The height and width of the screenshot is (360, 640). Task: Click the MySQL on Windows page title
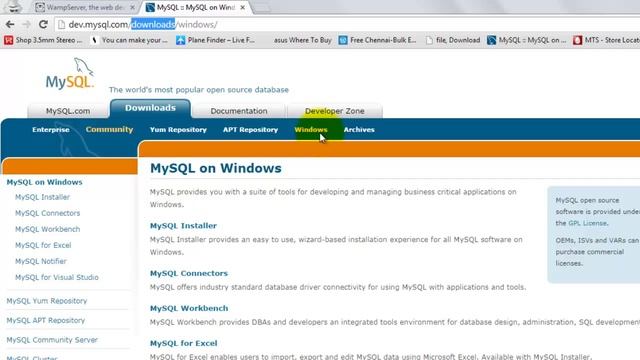[216, 168]
